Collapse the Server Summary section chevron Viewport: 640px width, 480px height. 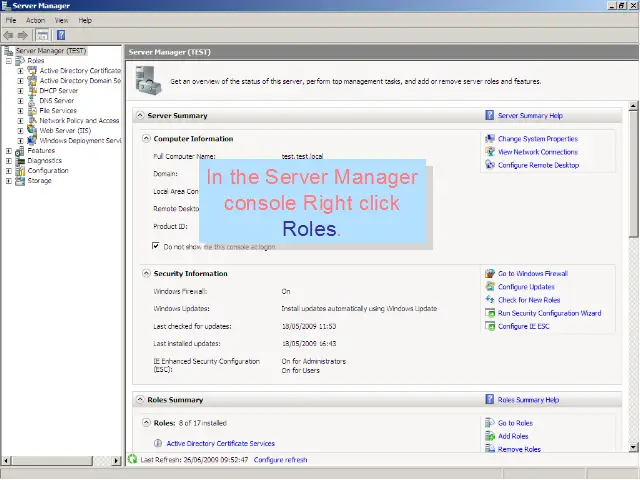pos(140,116)
